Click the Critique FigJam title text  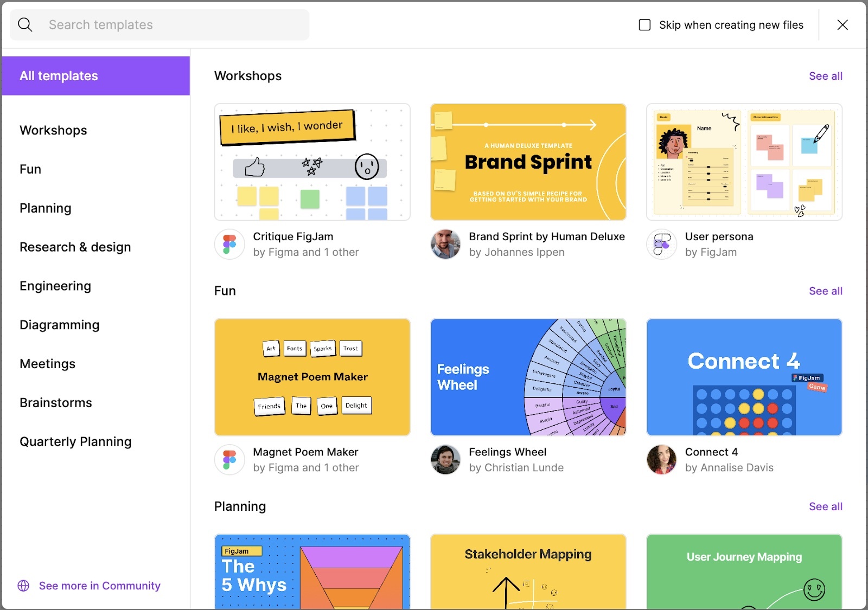tap(293, 236)
